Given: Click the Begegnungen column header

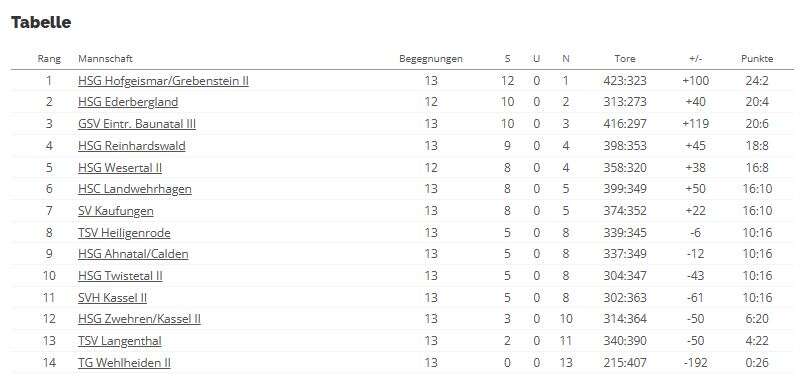Looking at the screenshot, I should click(431, 59).
